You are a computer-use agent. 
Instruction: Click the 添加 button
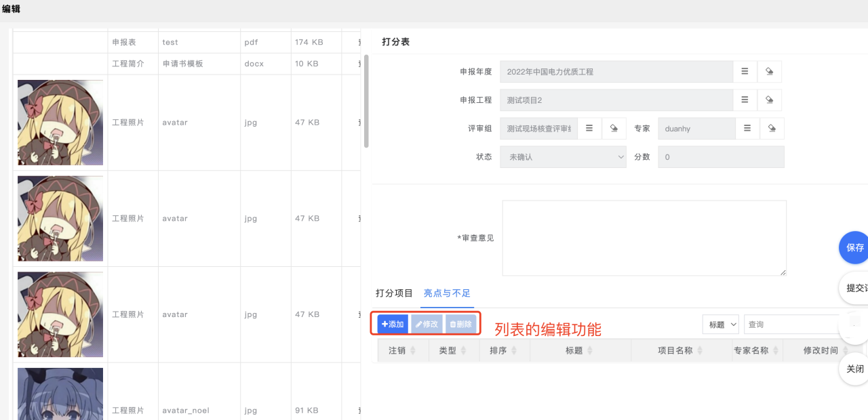(x=393, y=324)
